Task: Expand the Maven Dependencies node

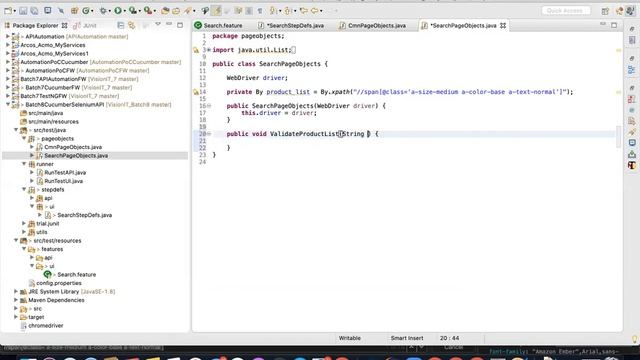Action: tap(16, 300)
